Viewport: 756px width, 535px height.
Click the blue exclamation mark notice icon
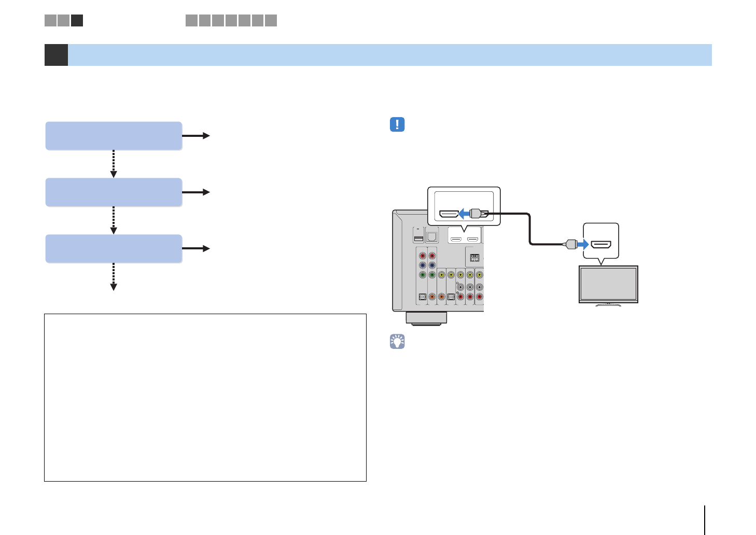397,124
